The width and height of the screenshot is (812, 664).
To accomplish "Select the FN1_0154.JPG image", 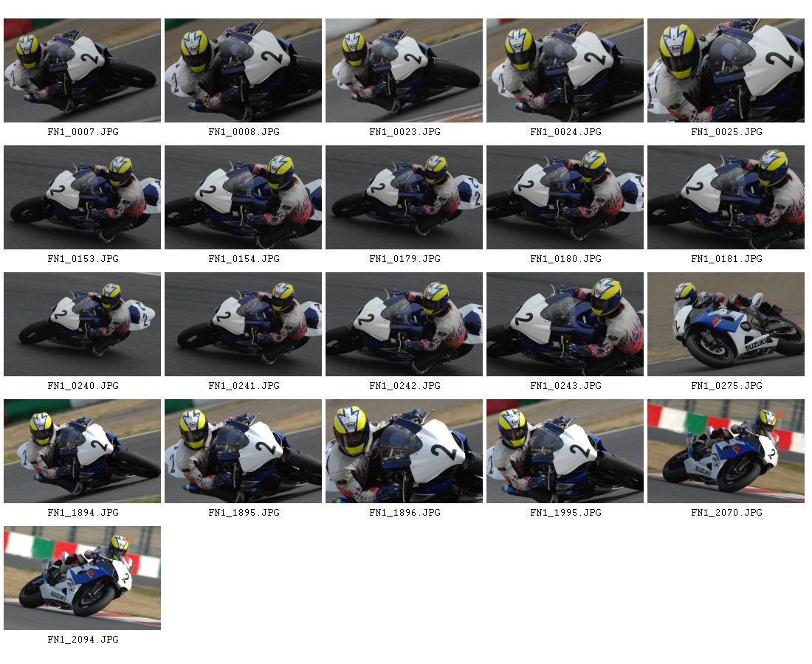I will (244, 197).
